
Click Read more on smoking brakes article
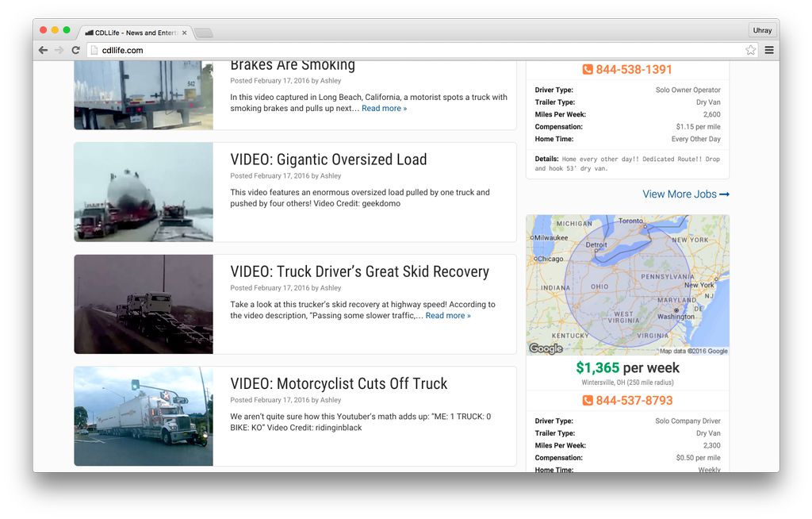pos(385,109)
